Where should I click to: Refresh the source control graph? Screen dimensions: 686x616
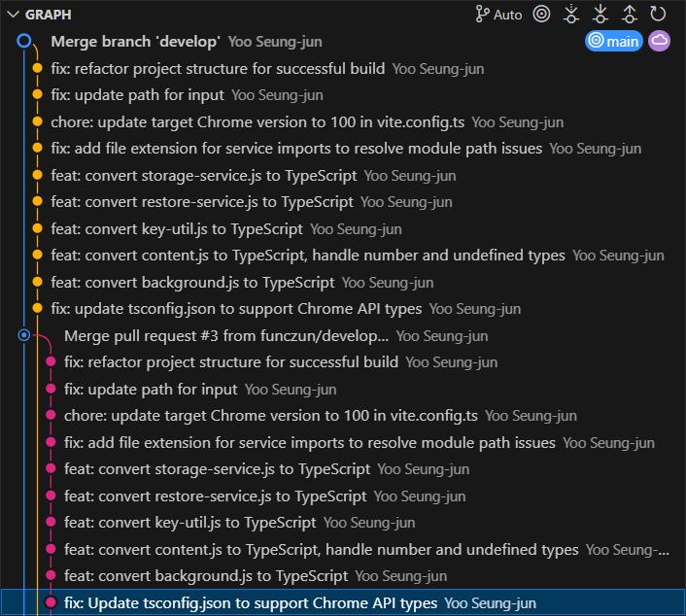point(658,14)
